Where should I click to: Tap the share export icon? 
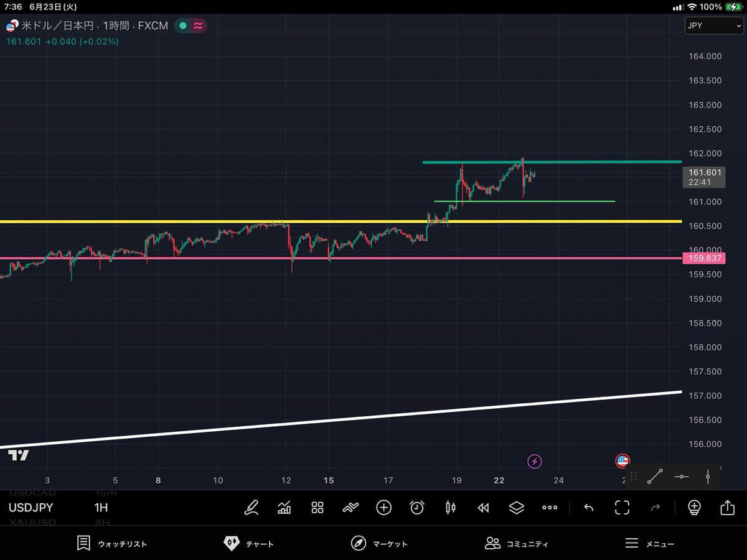tap(727, 507)
